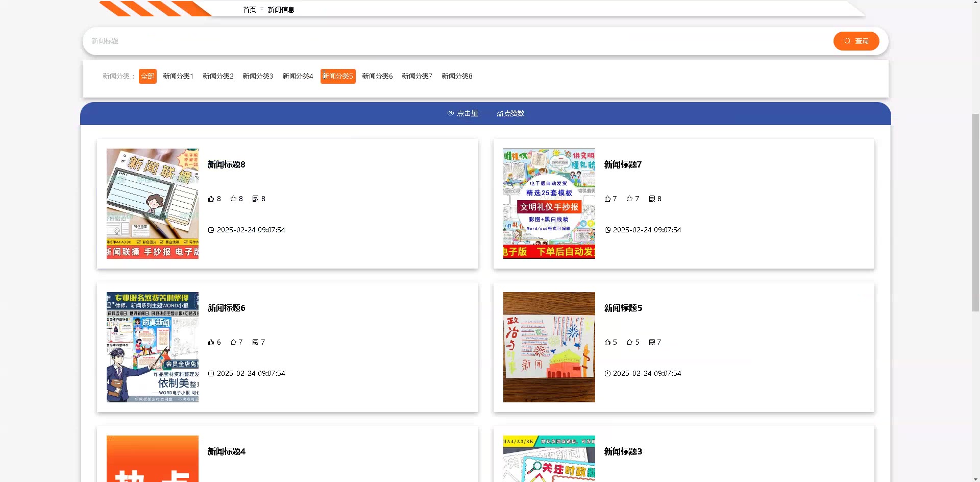Click the comment icon for 新闻标题7
The width and height of the screenshot is (980, 482).
[x=652, y=199]
